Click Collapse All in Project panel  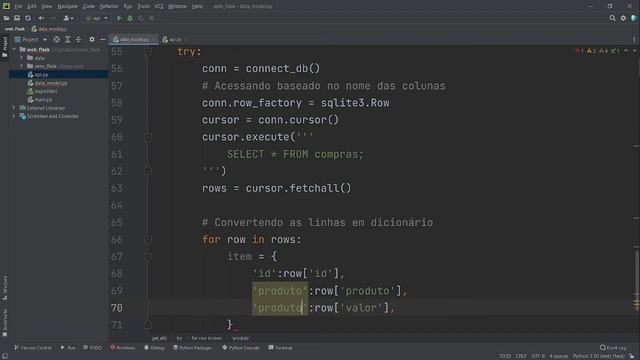pos(78,40)
